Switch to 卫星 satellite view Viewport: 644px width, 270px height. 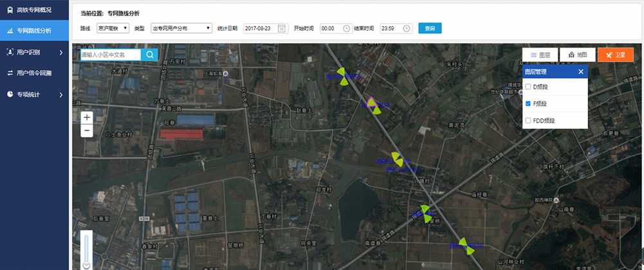click(x=615, y=55)
